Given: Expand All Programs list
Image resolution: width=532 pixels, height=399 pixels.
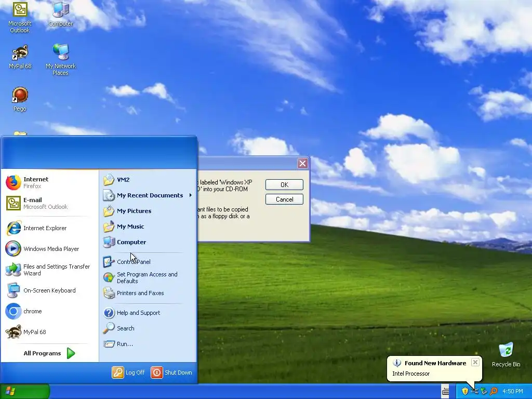Looking at the screenshot, I should [x=49, y=353].
